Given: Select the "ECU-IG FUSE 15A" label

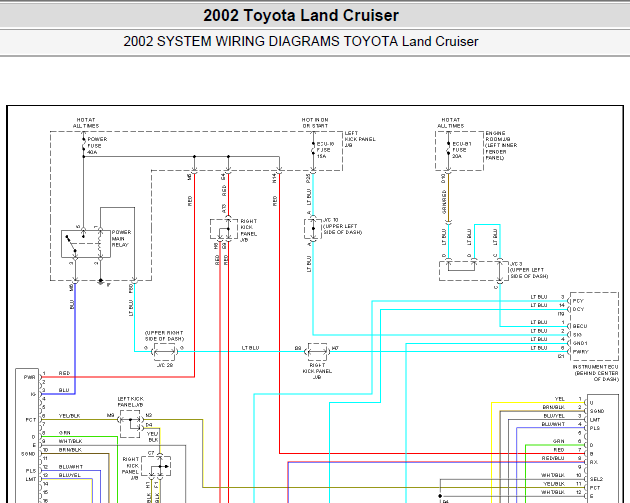Looking at the screenshot, I should coord(325,150).
